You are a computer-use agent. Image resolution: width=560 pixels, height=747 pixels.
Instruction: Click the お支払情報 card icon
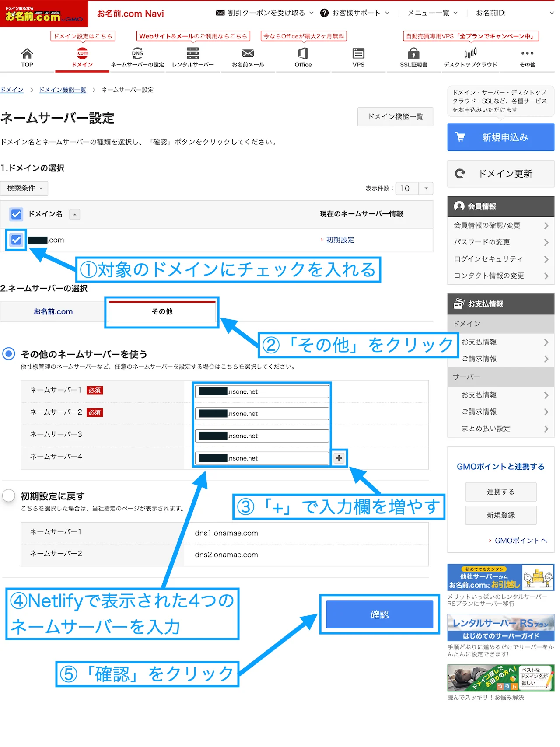coord(459,304)
